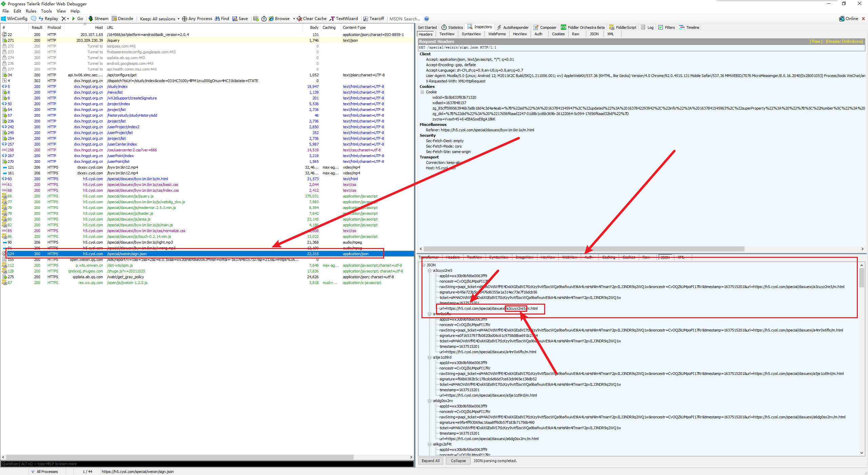
Task: Click the comment speech bubble icon
Action: tap(33, 19)
